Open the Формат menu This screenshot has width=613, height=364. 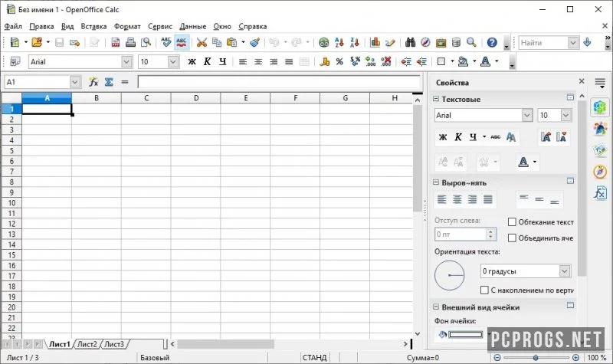pyautogui.click(x=127, y=26)
